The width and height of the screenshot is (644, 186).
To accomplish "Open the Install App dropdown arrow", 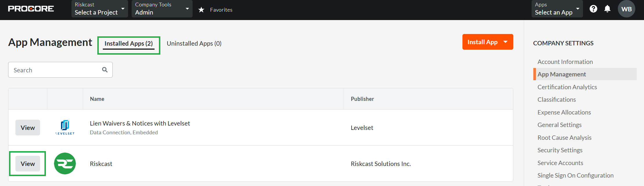I will coord(506,42).
